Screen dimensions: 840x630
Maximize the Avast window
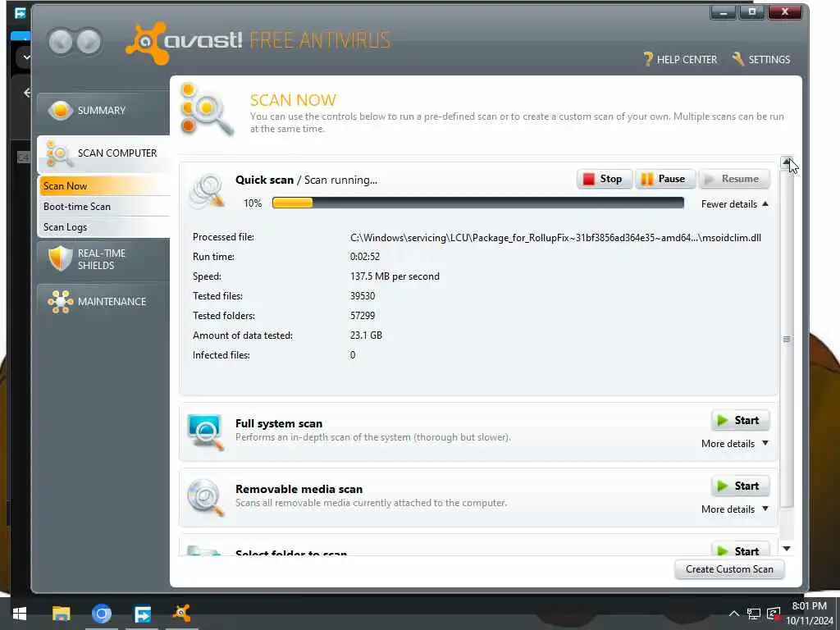click(x=751, y=12)
